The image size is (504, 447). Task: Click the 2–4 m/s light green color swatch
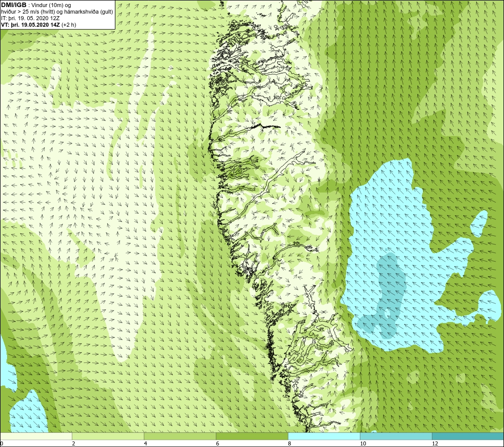pos(108,436)
